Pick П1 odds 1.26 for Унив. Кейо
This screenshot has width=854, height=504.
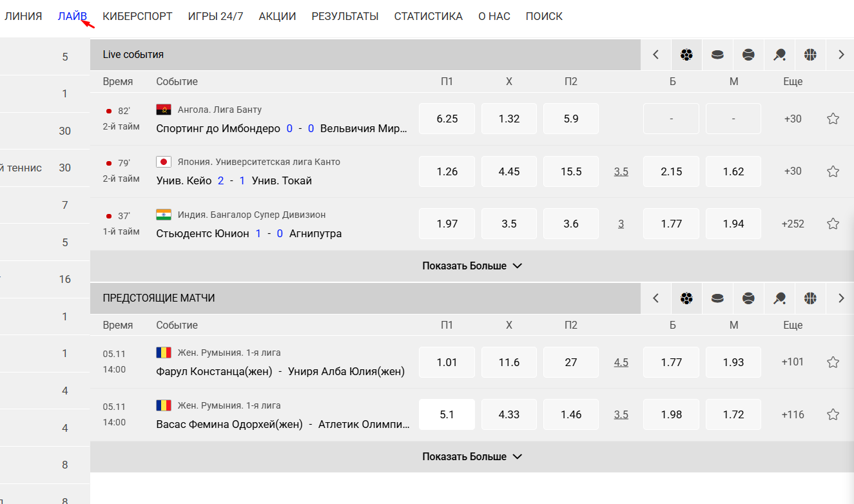click(x=447, y=171)
